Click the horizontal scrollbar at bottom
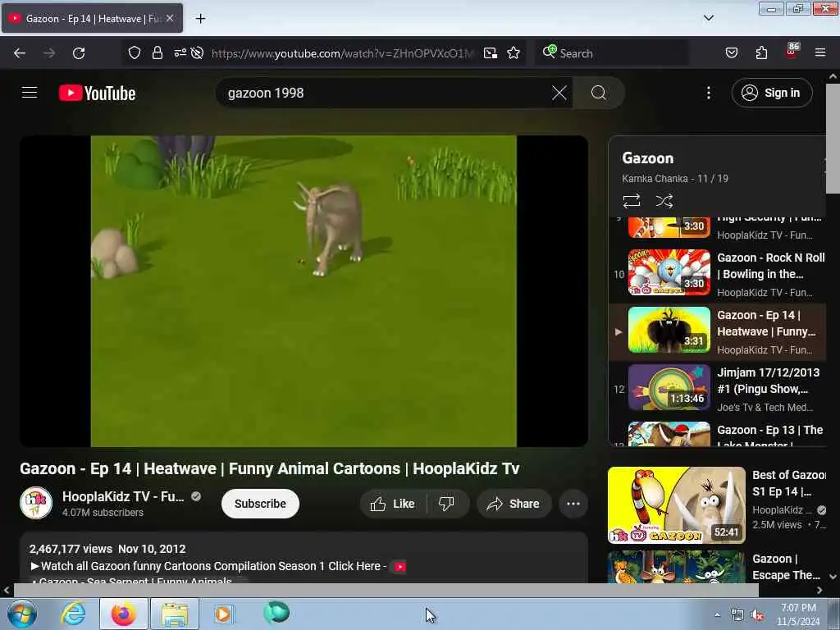The width and height of the screenshot is (840, 630). click(x=386, y=590)
